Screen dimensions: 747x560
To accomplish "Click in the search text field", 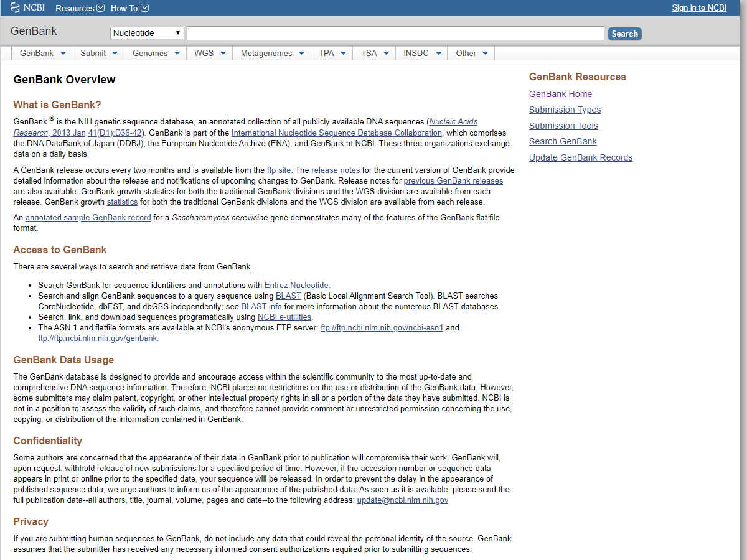I will [395, 34].
